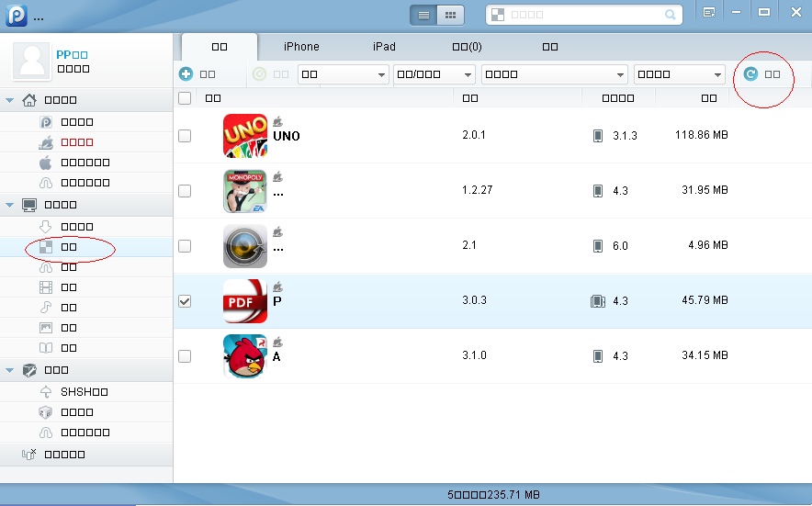Toggle the select-all header checkbox
The width and height of the screenshot is (812, 506).
pos(185,98)
